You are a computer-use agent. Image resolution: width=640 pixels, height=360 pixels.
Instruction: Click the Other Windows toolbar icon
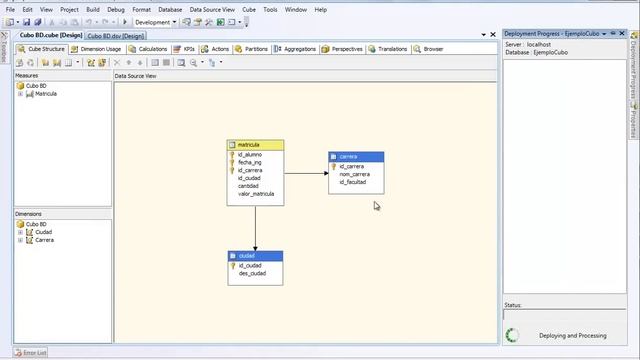coord(232,22)
